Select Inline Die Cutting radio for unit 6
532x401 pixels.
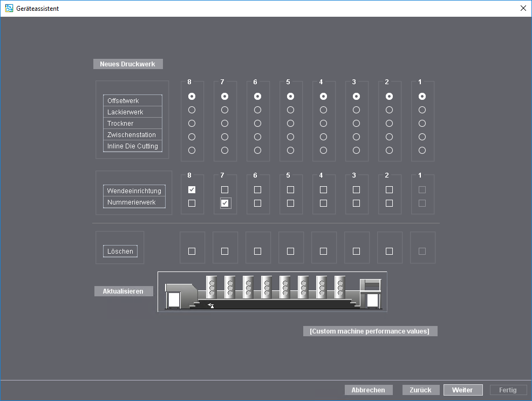[257, 150]
